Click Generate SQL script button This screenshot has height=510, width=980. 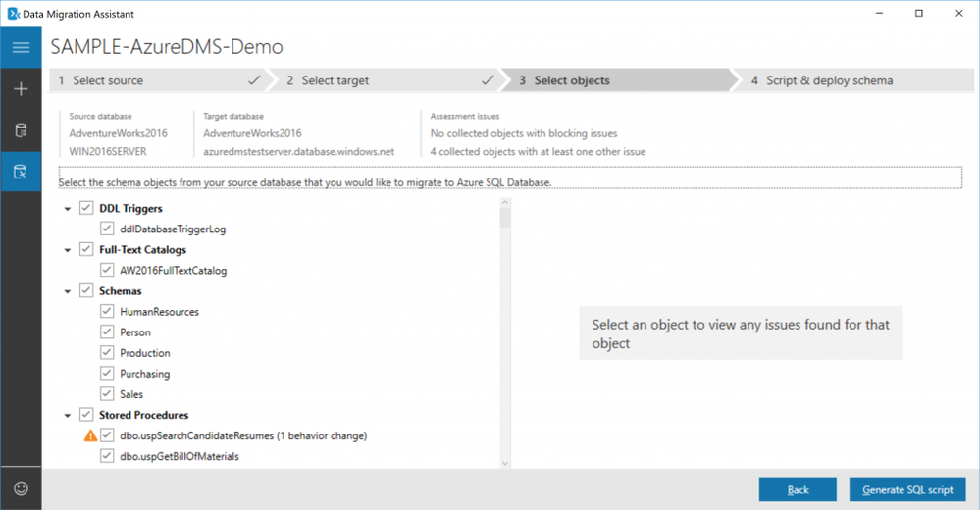[x=907, y=489]
